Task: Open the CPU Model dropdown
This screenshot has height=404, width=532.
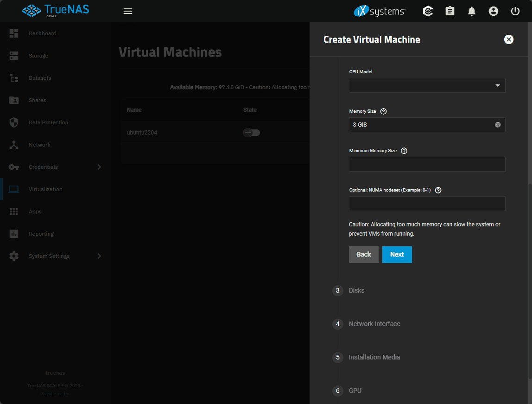Action: point(427,85)
